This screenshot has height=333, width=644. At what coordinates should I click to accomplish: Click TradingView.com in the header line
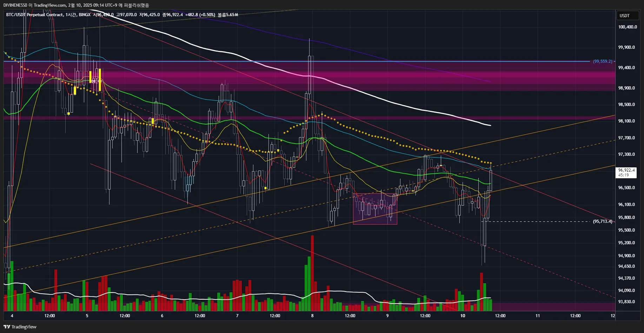point(50,5)
